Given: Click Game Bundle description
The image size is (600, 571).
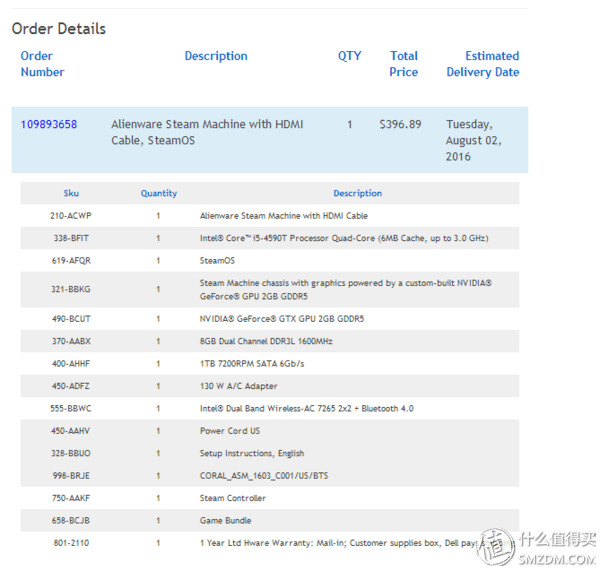Looking at the screenshot, I should (225, 521).
